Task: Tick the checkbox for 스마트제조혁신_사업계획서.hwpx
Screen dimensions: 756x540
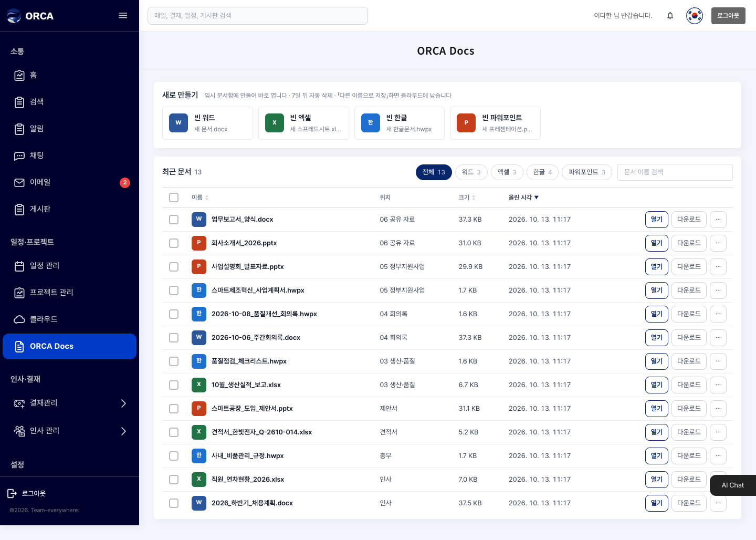Action: pyautogui.click(x=174, y=290)
